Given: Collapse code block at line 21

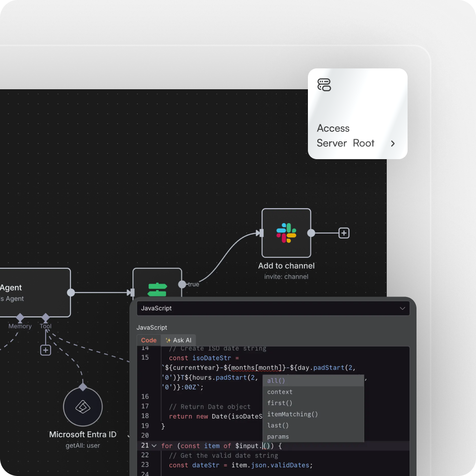Looking at the screenshot, I should [x=154, y=446].
